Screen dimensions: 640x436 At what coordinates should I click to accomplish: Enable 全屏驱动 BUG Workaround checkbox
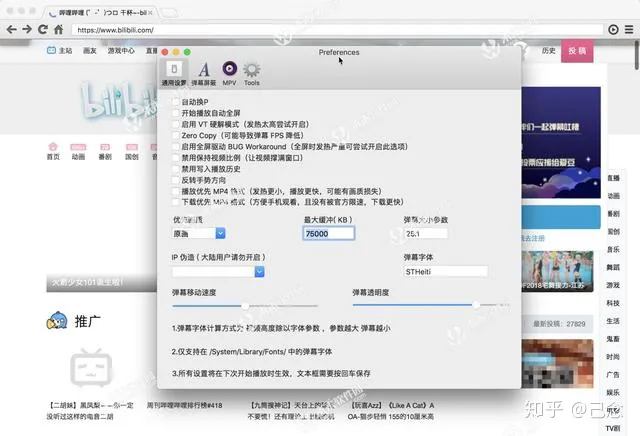pyautogui.click(x=175, y=147)
